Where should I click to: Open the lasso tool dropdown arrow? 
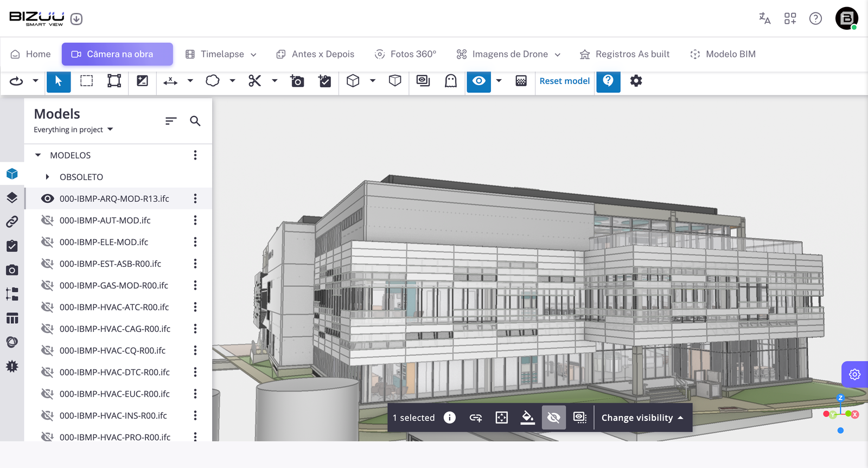click(x=232, y=81)
